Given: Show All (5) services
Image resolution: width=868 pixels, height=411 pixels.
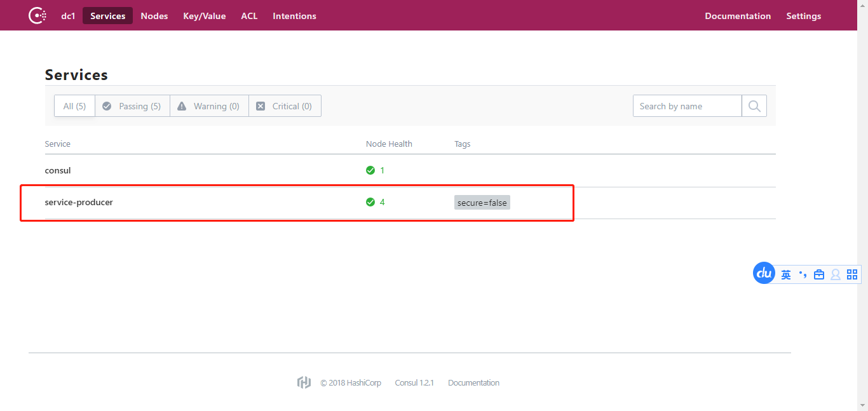Looking at the screenshot, I should coord(74,106).
